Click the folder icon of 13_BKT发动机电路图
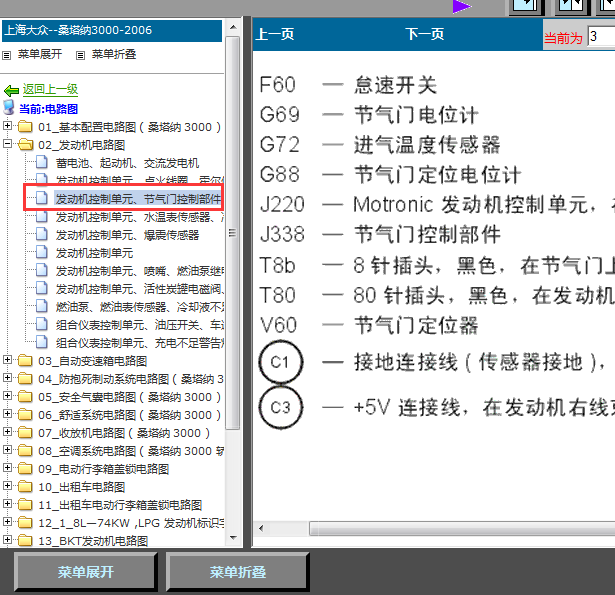Viewport: 615px width, 595px height. click(25, 541)
